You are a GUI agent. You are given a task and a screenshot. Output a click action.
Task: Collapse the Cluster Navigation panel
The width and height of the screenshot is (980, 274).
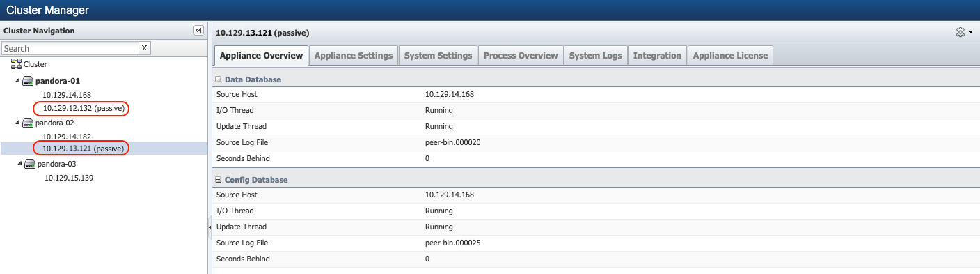tap(198, 31)
